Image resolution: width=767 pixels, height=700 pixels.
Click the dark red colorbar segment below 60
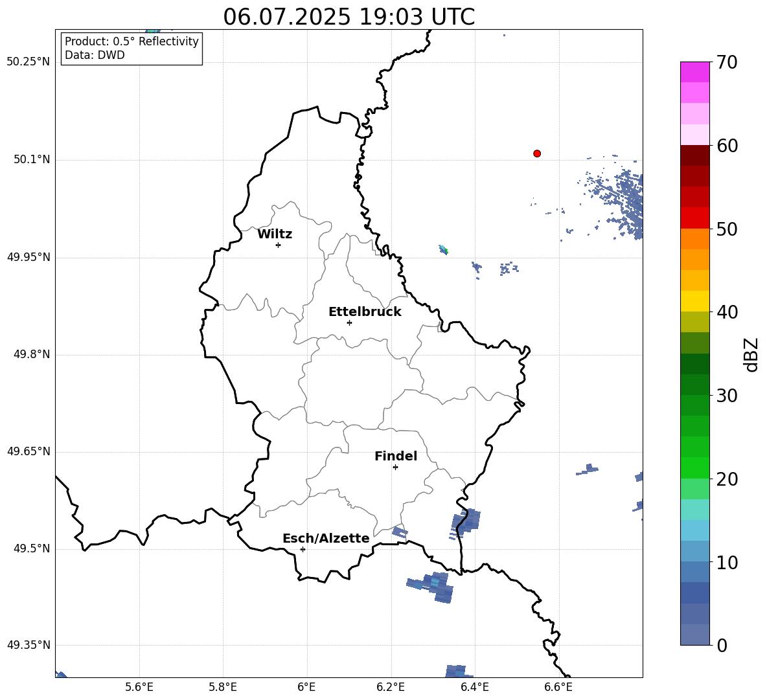695,155
